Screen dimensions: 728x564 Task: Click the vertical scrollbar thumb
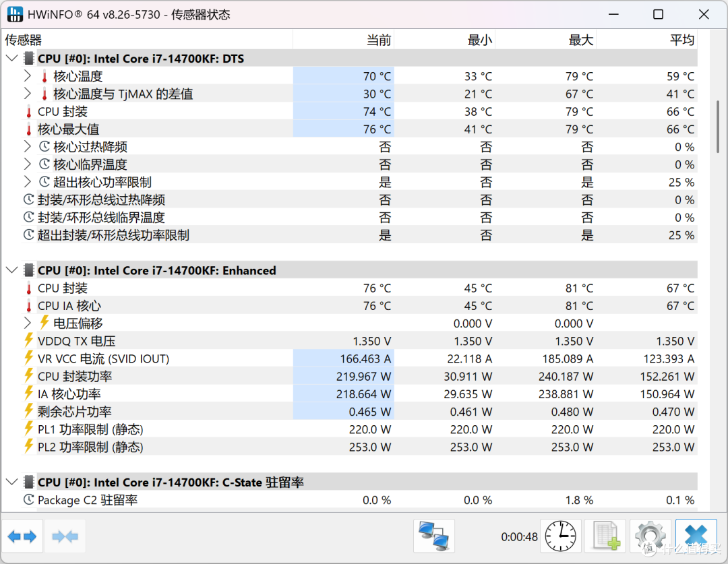pos(718,126)
